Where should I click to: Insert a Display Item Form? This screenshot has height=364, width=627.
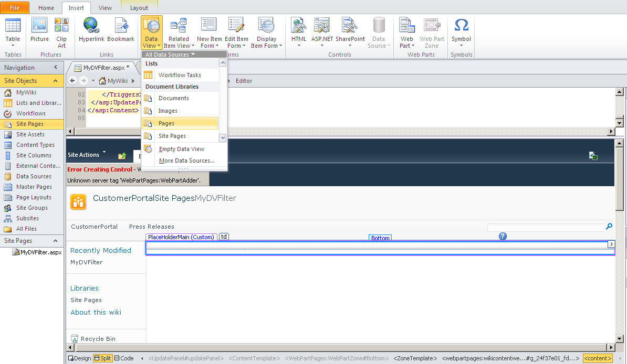pyautogui.click(x=266, y=33)
